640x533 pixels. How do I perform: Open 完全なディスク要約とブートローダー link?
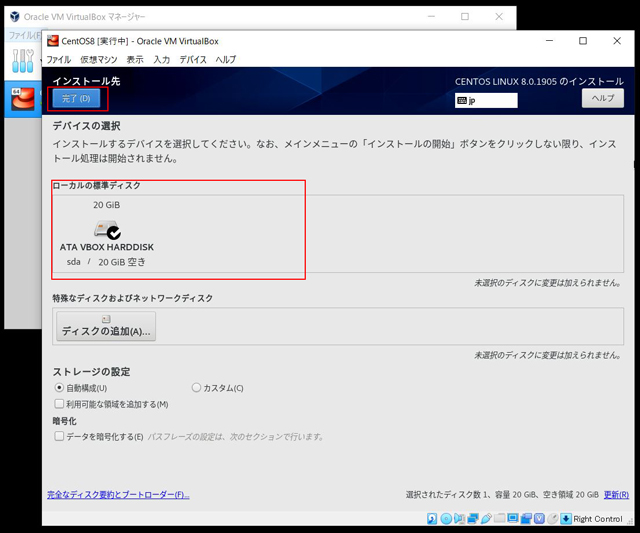coord(118,495)
